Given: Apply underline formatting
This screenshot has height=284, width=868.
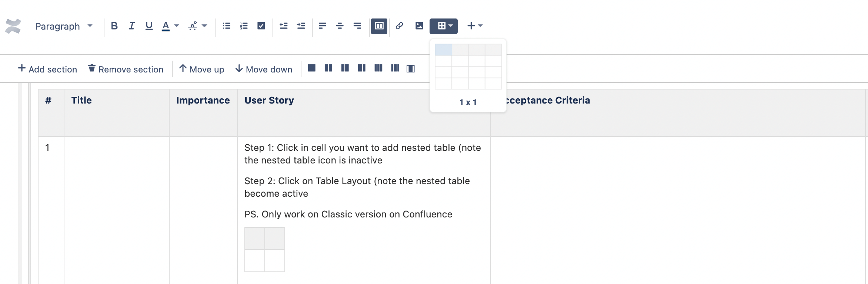Looking at the screenshot, I should [x=148, y=26].
